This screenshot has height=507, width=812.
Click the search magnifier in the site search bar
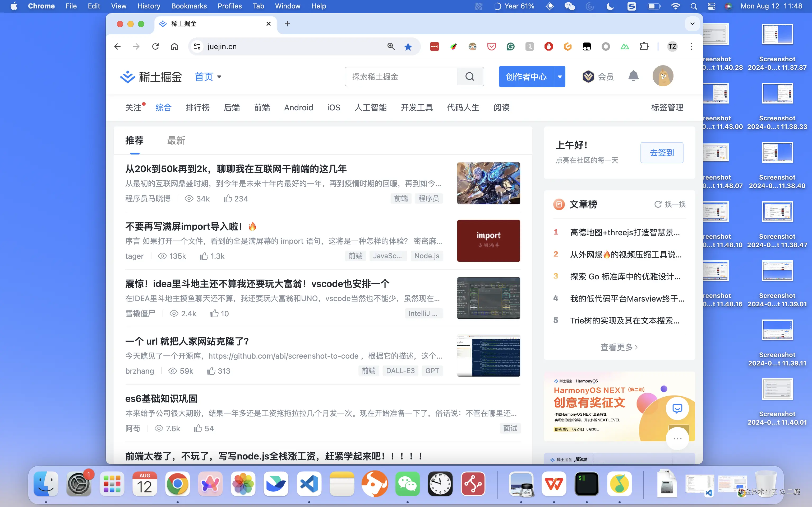click(470, 77)
